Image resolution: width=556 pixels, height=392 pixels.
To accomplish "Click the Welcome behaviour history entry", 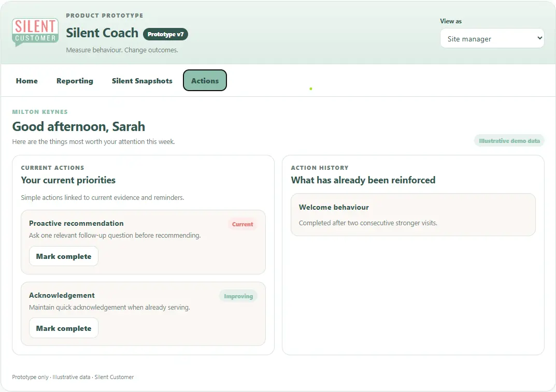I will 413,214.
